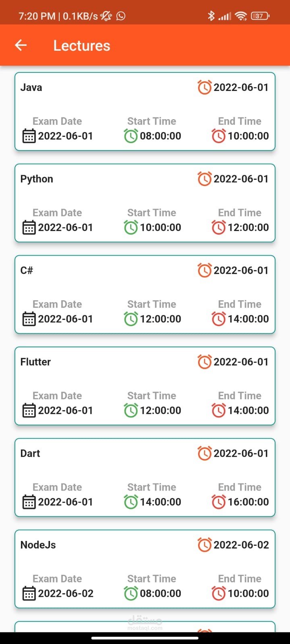Click the WhatsApp notification icon in status bar
This screenshot has width=290, height=644.
121,16
